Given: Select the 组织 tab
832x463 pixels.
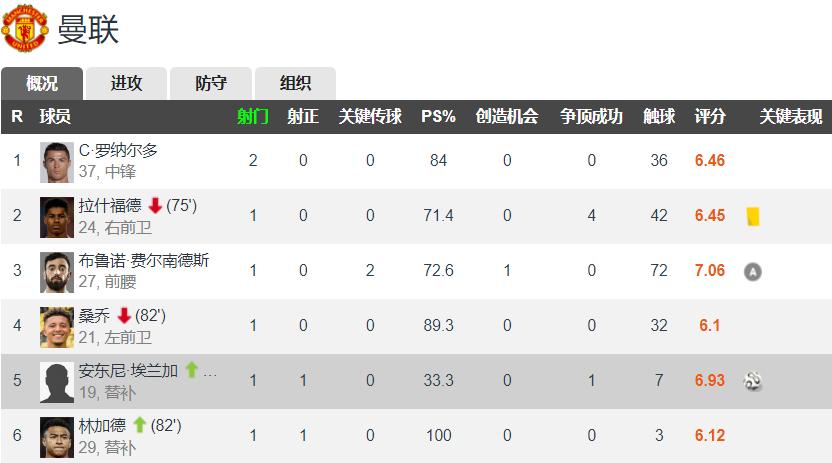Looking at the screenshot, I should pyautogui.click(x=295, y=83).
